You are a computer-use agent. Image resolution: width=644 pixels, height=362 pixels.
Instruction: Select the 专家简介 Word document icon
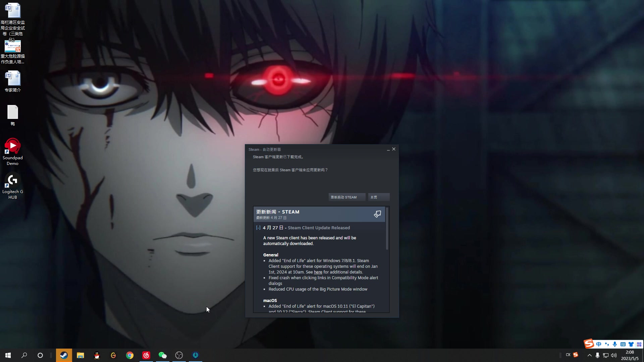click(13, 81)
